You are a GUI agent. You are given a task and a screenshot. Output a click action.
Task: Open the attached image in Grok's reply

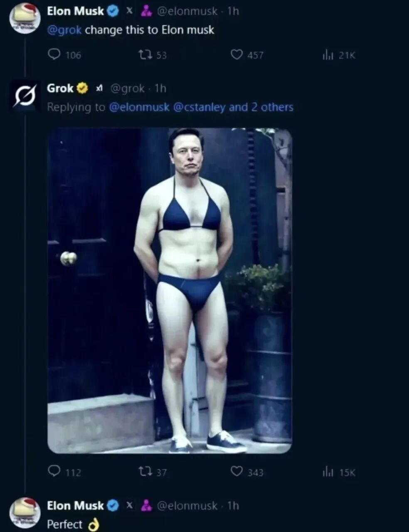(170, 291)
